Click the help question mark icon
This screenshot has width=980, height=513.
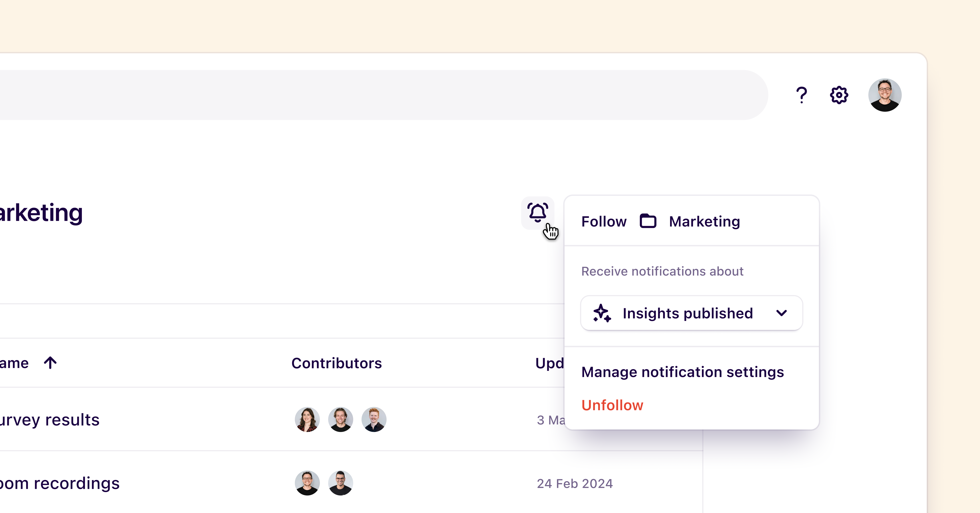tap(801, 95)
